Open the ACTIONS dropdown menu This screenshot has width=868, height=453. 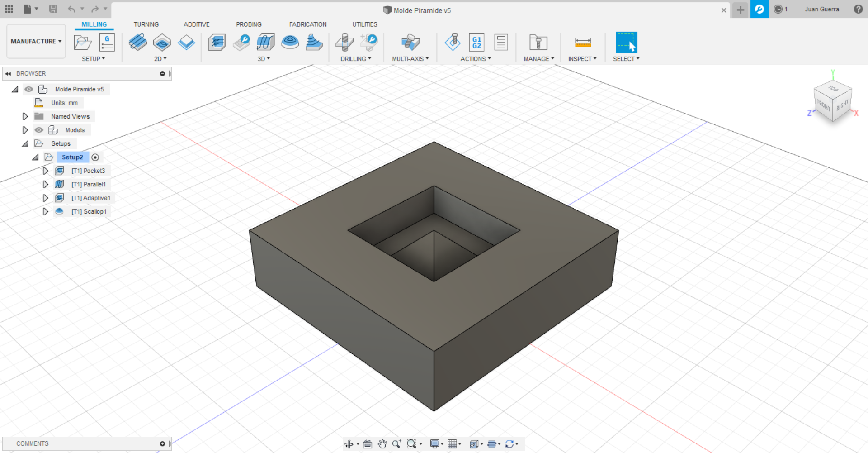[476, 59]
